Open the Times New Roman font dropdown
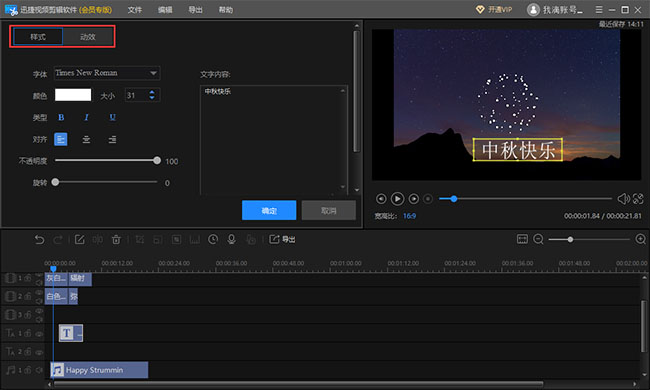This screenshot has height=390, width=650. [107, 73]
